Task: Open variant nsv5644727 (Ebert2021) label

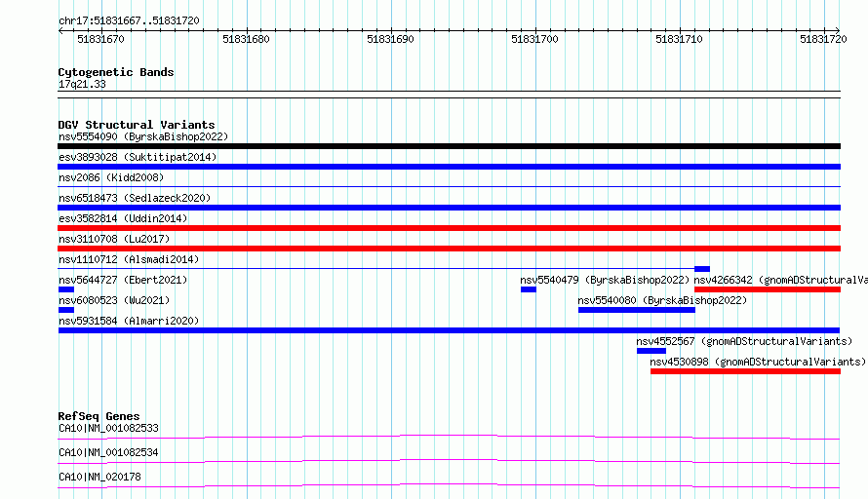Action: pyautogui.click(x=123, y=280)
